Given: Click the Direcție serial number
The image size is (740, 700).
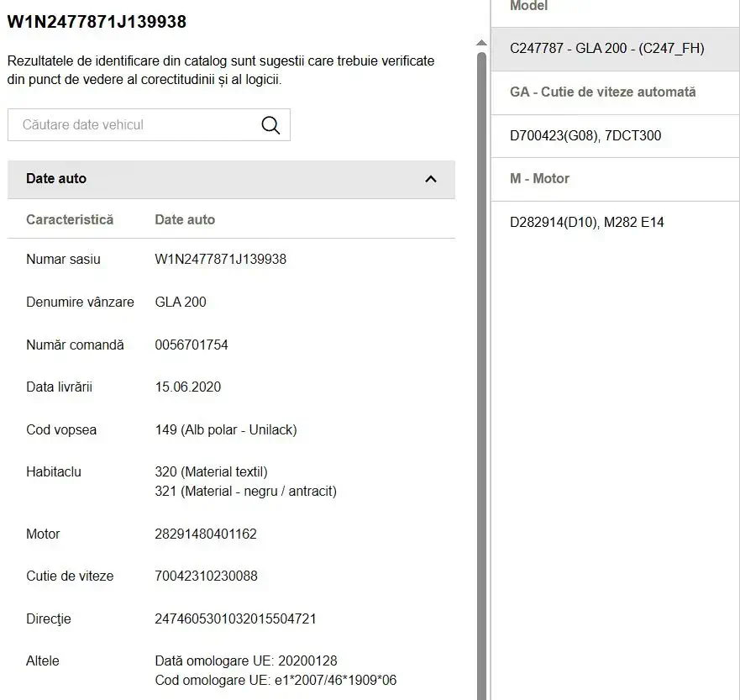Looking at the screenshot, I should (235, 618).
